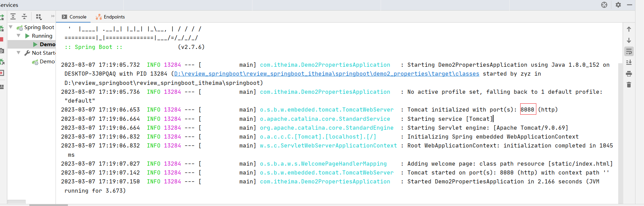Toggle soft-wrap in the console
The width and height of the screenshot is (644, 206).
pos(629,52)
